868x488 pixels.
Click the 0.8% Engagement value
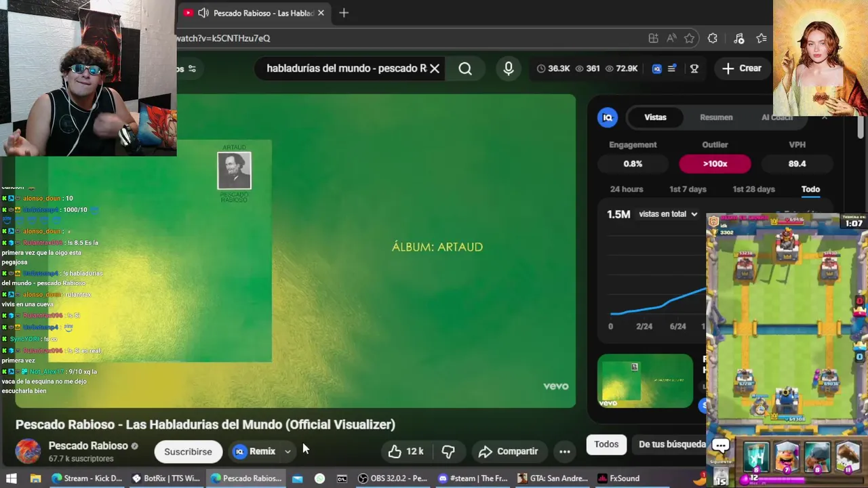coord(633,163)
